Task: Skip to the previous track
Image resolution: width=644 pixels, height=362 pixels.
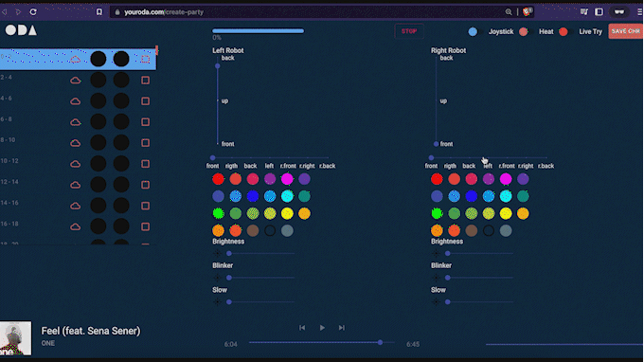Action: tap(302, 328)
